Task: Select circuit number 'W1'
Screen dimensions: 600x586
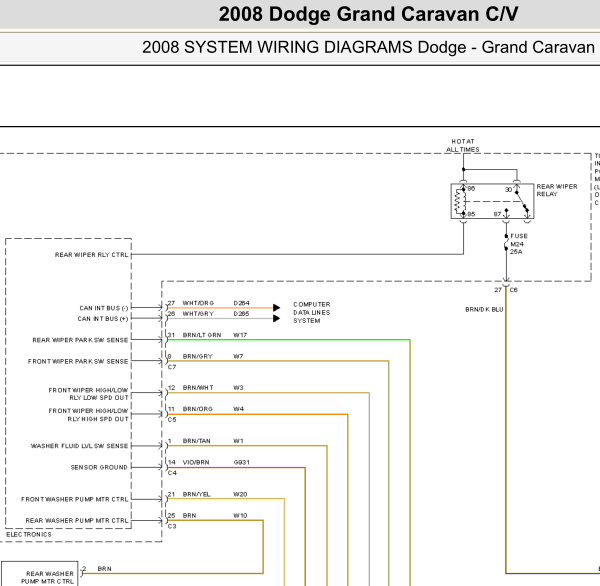Action: (238, 441)
